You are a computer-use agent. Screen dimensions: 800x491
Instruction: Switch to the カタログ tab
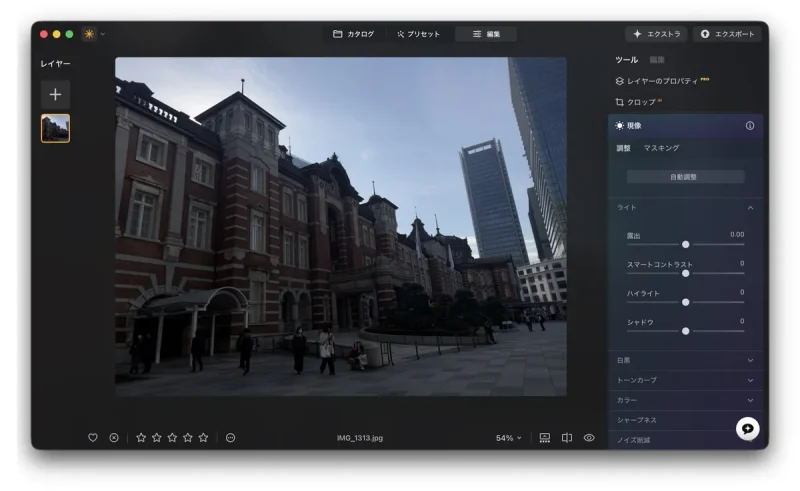(x=354, y=34)
